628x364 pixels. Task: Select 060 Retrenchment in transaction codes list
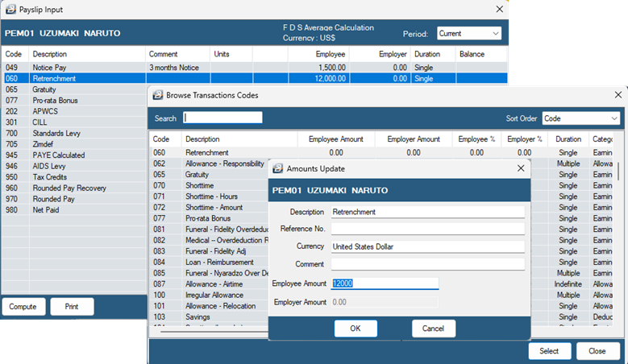[x=381, y=152]
